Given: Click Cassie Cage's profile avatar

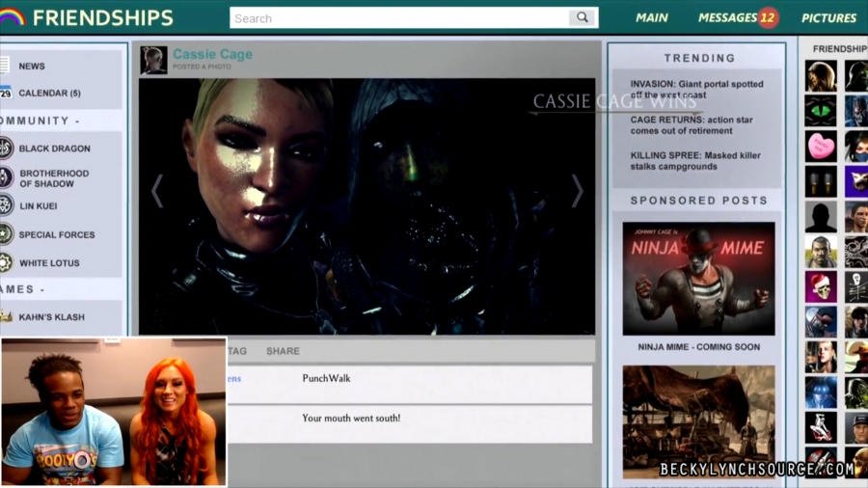Looking at the screenshot, I should (153, 60).
